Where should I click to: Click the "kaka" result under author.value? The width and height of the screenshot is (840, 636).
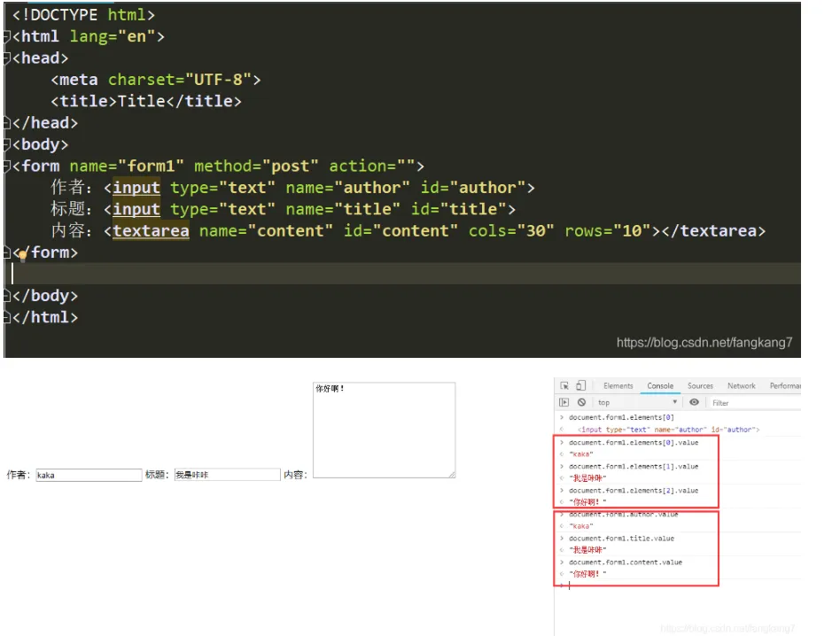580,526
